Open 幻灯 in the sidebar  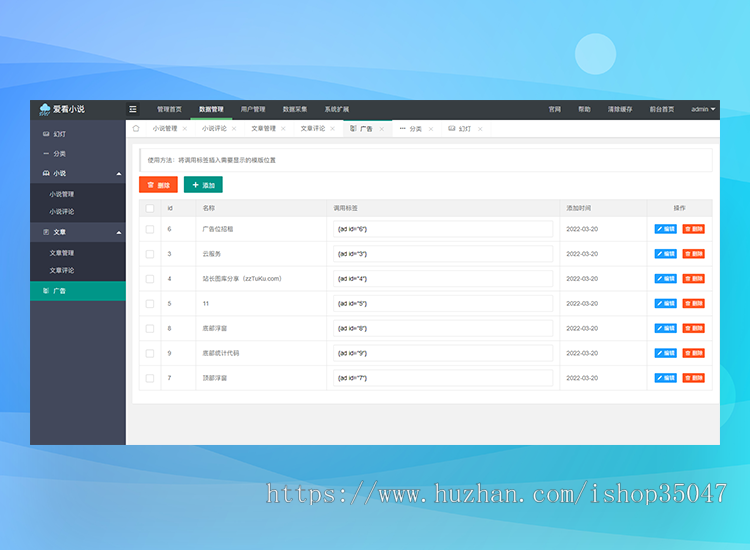[x=78, y=134]
